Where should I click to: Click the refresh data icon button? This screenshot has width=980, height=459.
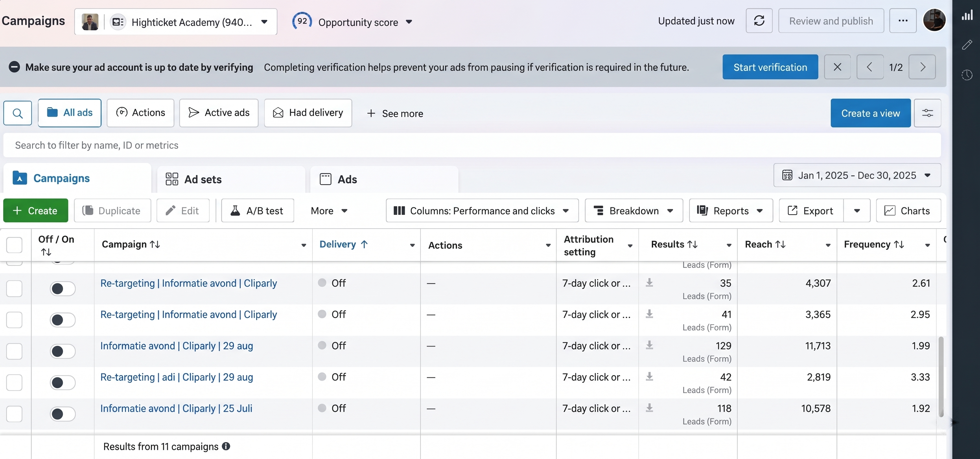point(759,21)
